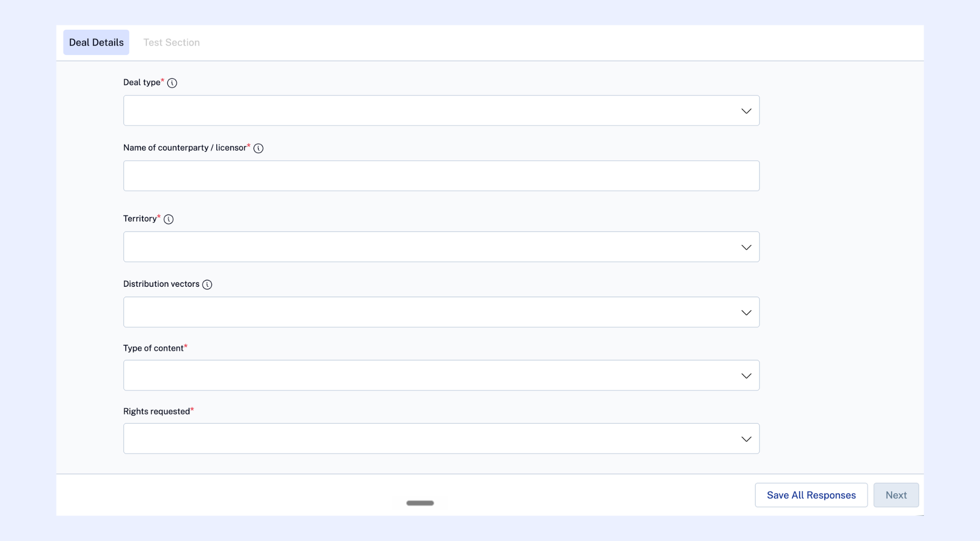
Task: Open the Type of content dropdown
Action: (441, 375)
